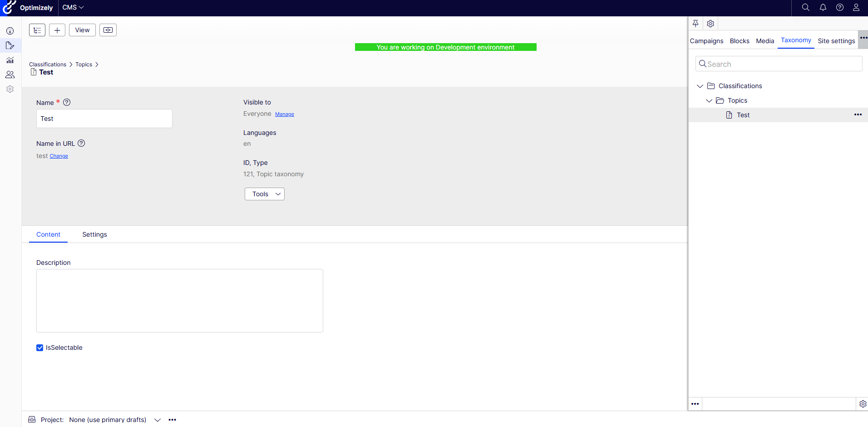Click the plus icon to create content
Viewport: 868px width, 427px height.
pos(57,30)
